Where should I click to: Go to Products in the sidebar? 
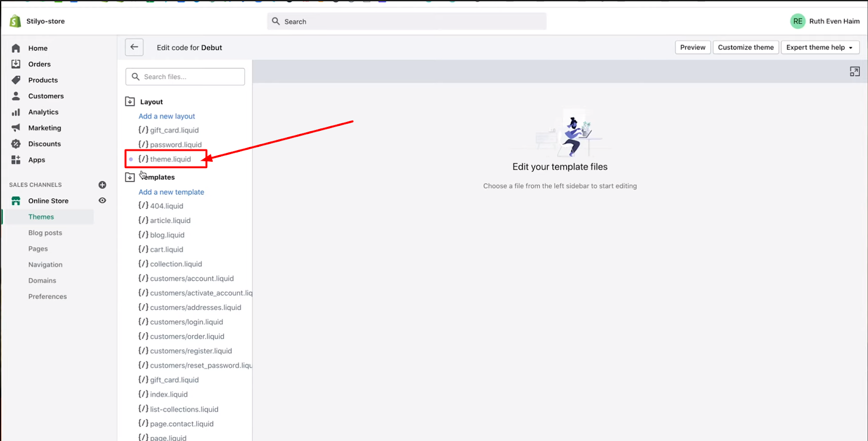click(43, 80)
